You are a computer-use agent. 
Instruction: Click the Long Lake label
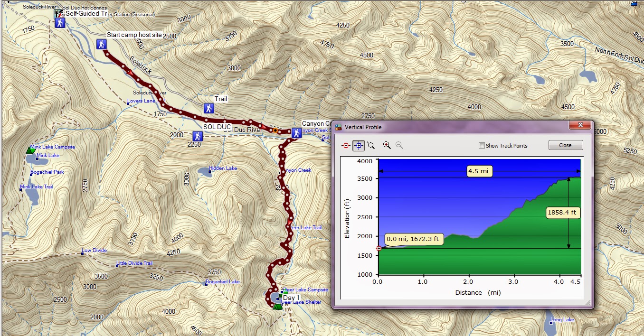[562, 320]
